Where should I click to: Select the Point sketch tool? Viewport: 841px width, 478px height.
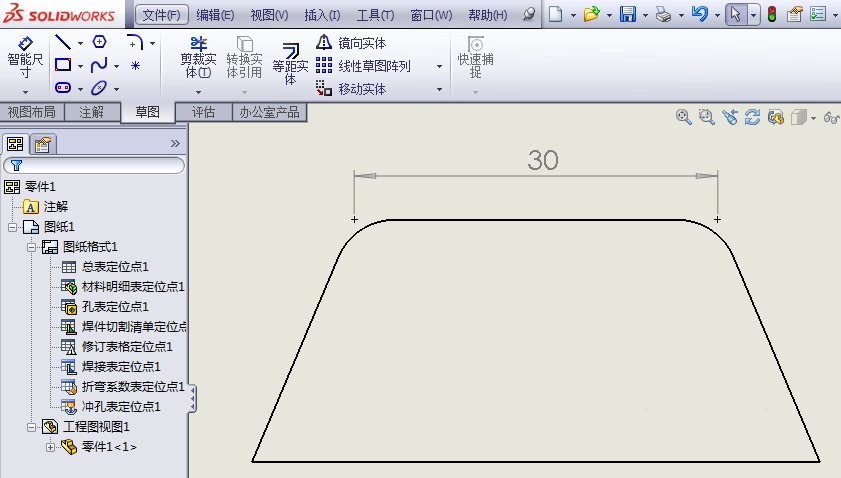[135, 65]
